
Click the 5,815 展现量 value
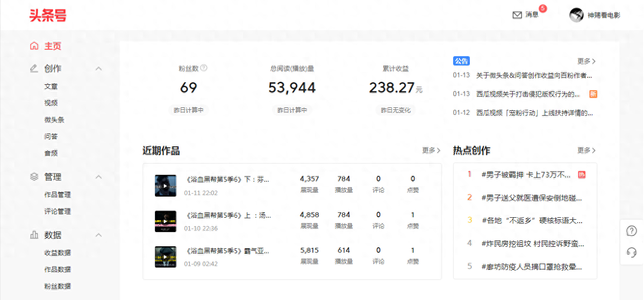pos(309,250)
